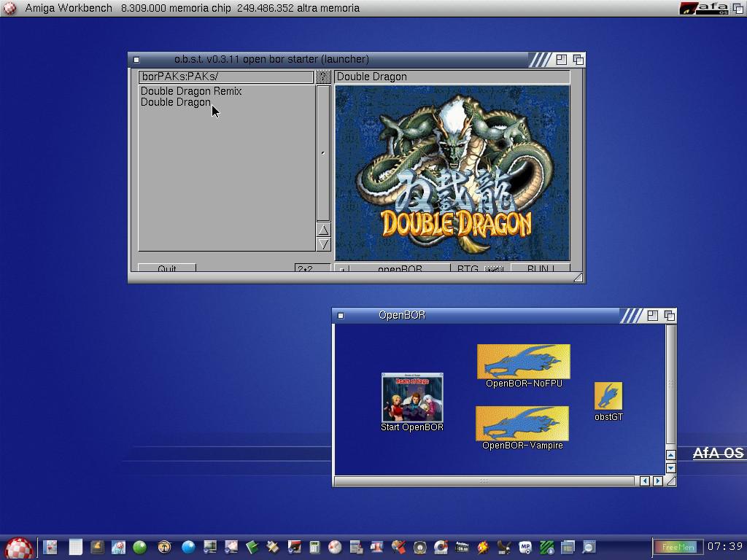The width and height of the screenshot is (747, 560).
Task: Click OpenBOR window vertical scrollbar
Action: 671,386
